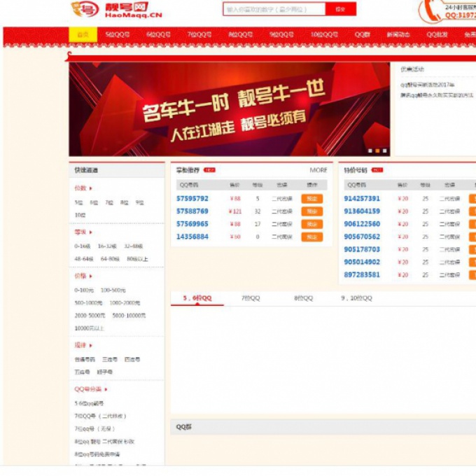Click orange button in 14356884 row
This screenshot has height=476, width=476.
tap(312, 237)
